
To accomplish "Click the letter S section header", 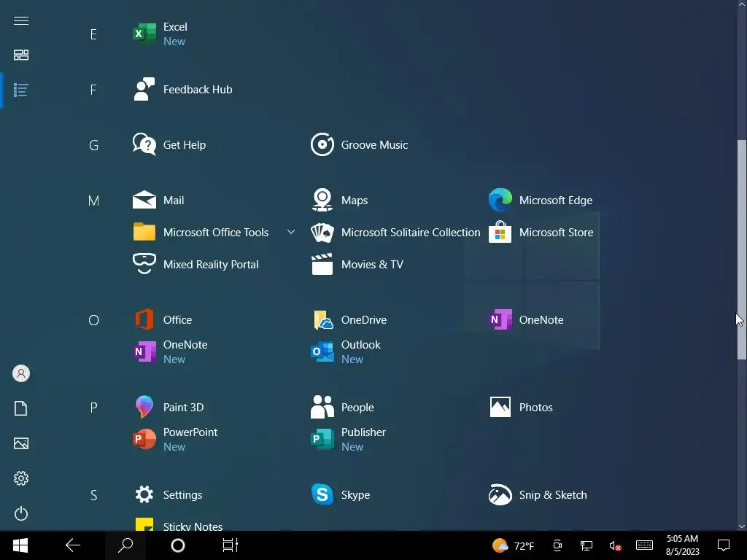I will [x=93, y=496].
